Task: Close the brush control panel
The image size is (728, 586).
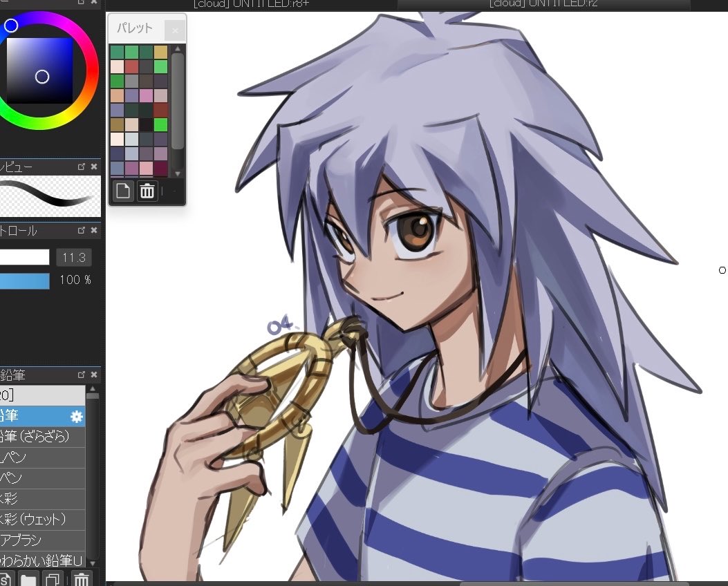Action: tap(94, 230)
